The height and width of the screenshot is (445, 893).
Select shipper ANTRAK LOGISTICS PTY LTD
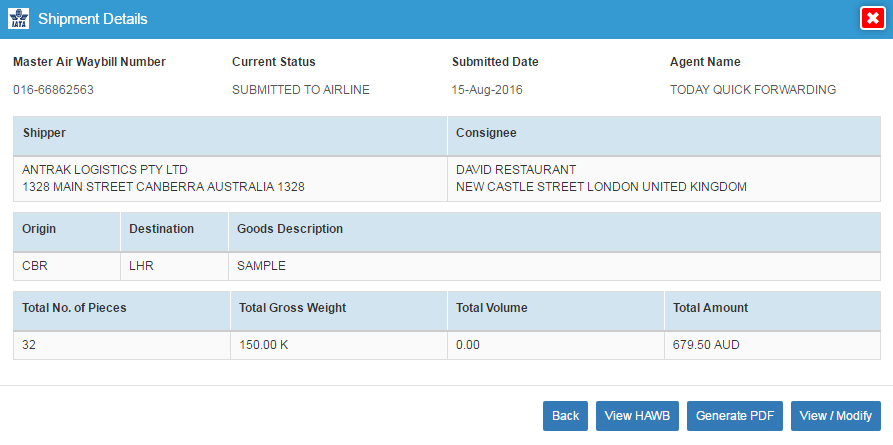pyautogui.click(x=105, y=170)
